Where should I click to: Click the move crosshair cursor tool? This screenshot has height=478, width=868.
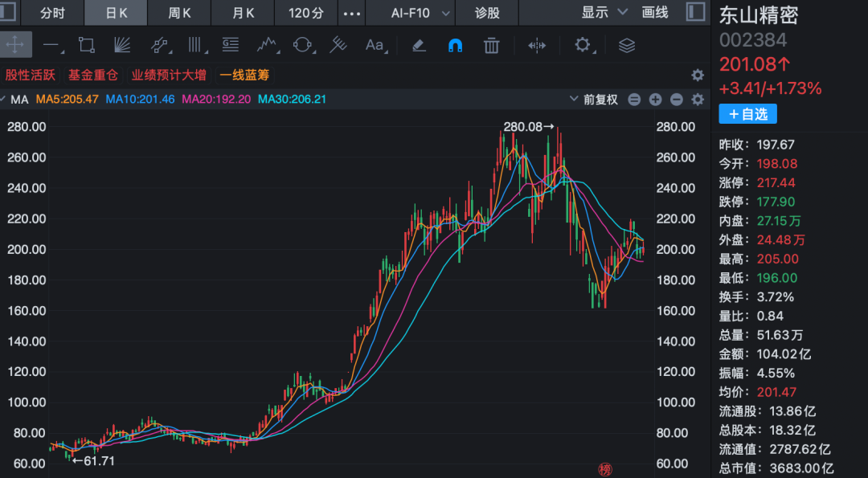(15, 45)
